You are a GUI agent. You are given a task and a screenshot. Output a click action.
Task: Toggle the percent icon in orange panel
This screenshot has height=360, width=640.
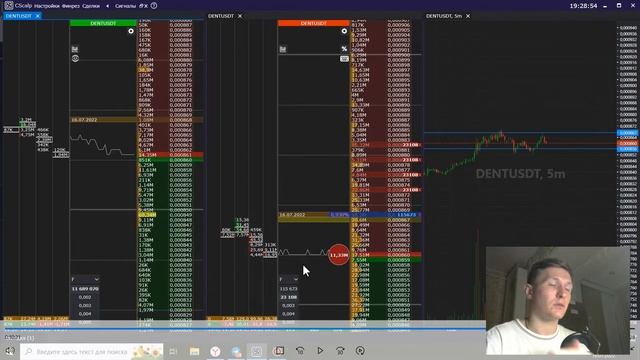pos(344,49)
